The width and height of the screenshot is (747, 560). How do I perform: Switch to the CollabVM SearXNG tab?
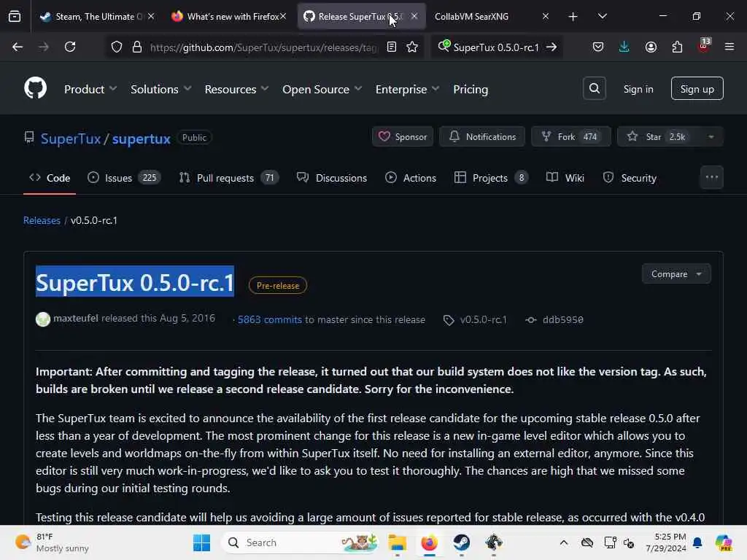(492, 17)
